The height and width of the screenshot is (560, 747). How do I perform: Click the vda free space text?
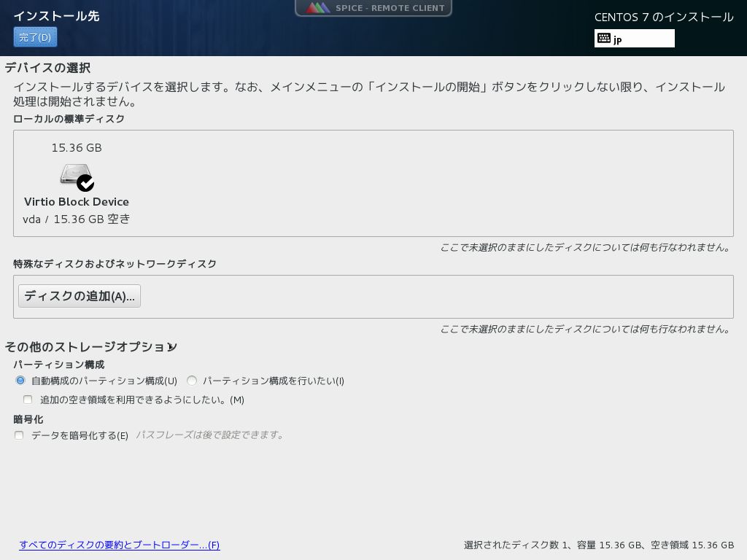point(77,219)
